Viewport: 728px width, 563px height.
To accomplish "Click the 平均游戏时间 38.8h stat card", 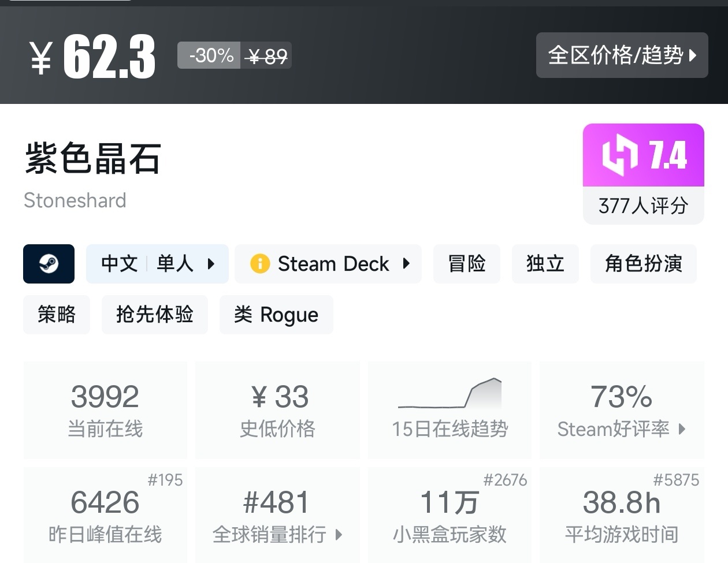I will point(621,515).
